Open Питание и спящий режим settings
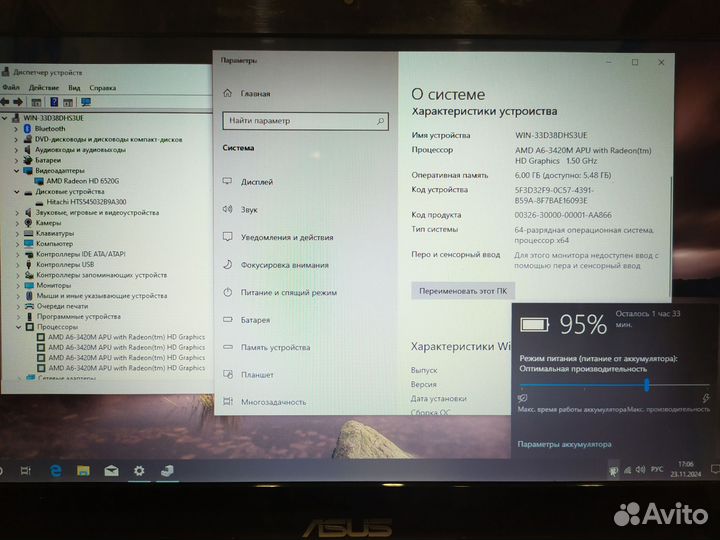The width and height of the screenshot is (720, 540). [289, 292]
